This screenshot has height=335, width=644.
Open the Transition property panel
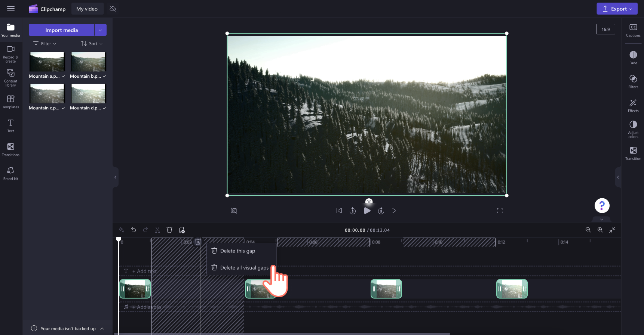pos(633,153)
